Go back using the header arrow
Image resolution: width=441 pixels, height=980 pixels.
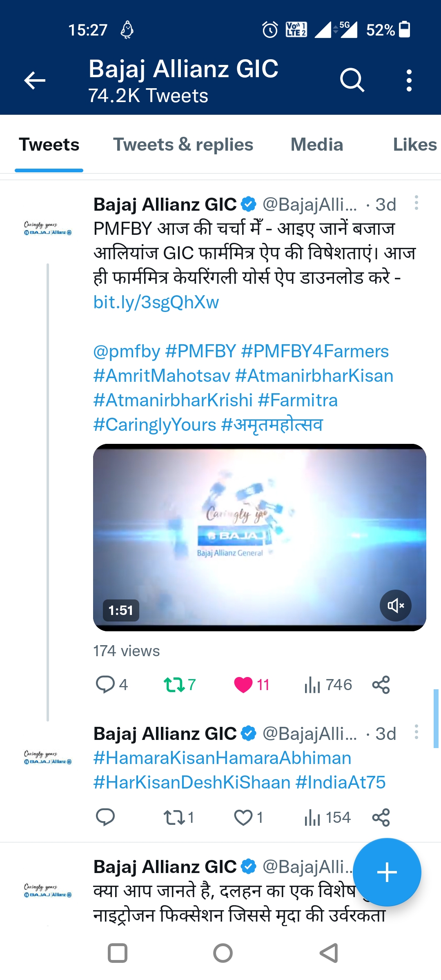tap(35, 80)
